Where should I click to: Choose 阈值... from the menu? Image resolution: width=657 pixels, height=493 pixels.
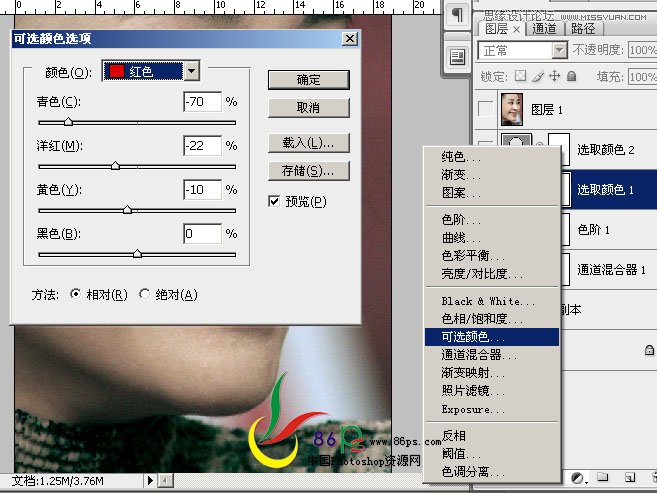pos(492,454)
